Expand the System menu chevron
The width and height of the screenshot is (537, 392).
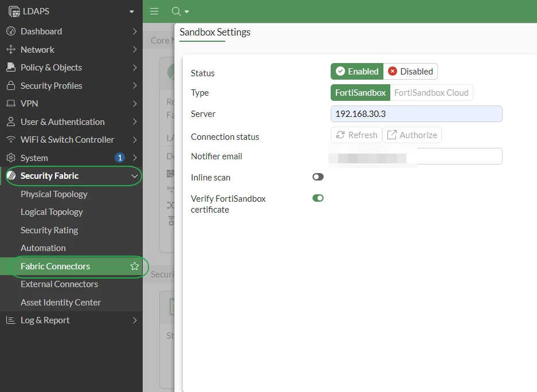click(135, 158)
